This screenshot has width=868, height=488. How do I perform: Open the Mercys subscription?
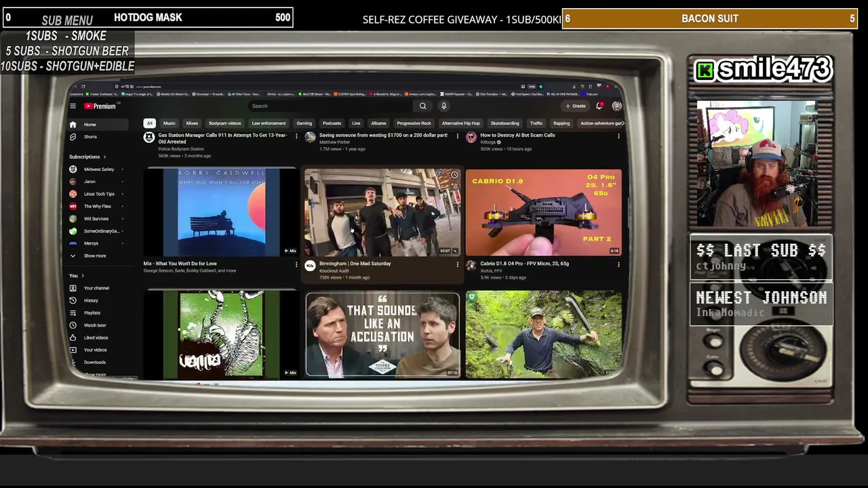(96, 243)
